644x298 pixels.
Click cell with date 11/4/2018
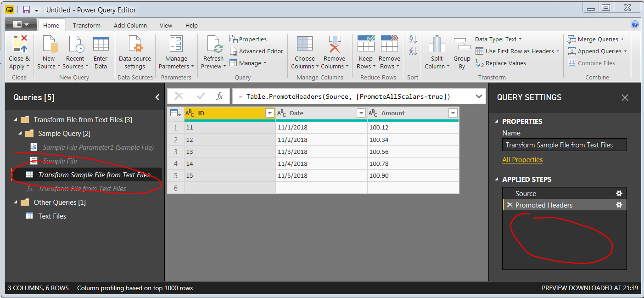pos(321,164)
